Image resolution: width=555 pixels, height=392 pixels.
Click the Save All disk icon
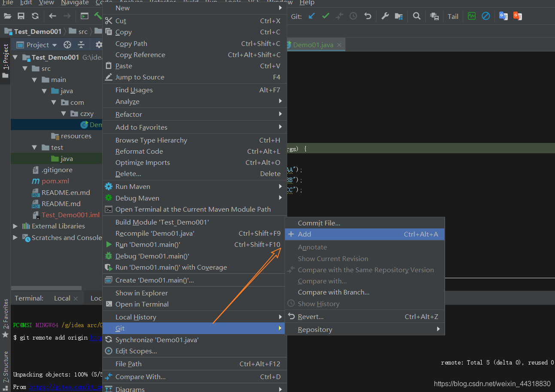(x=21, y=16)
